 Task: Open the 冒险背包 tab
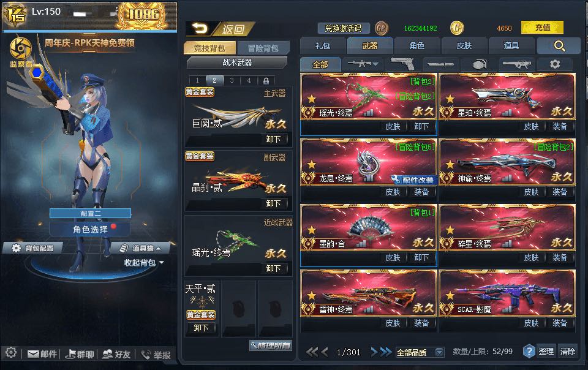pyautogui.click(x=263, y=48)
